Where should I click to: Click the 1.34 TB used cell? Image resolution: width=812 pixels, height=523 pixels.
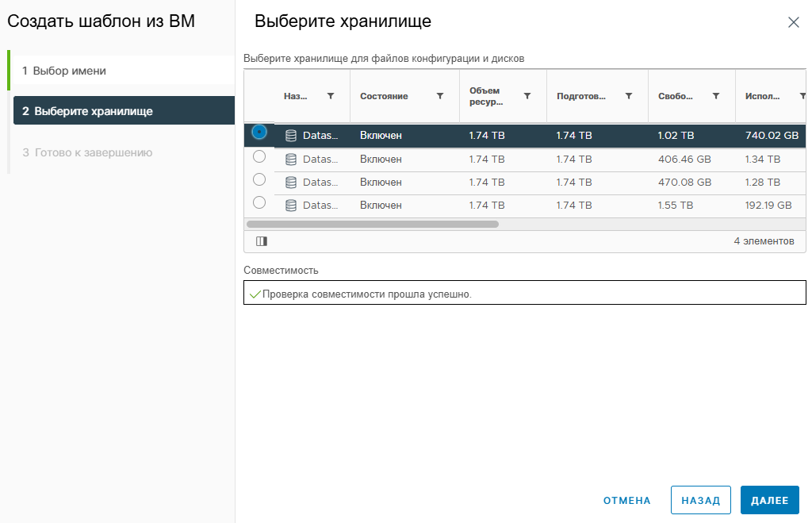(x=762, y=160)
